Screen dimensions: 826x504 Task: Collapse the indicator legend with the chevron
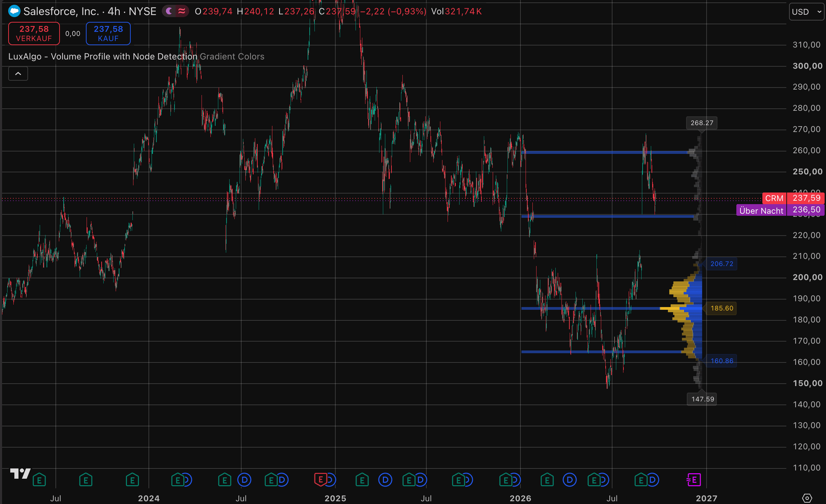pos(18,74)
